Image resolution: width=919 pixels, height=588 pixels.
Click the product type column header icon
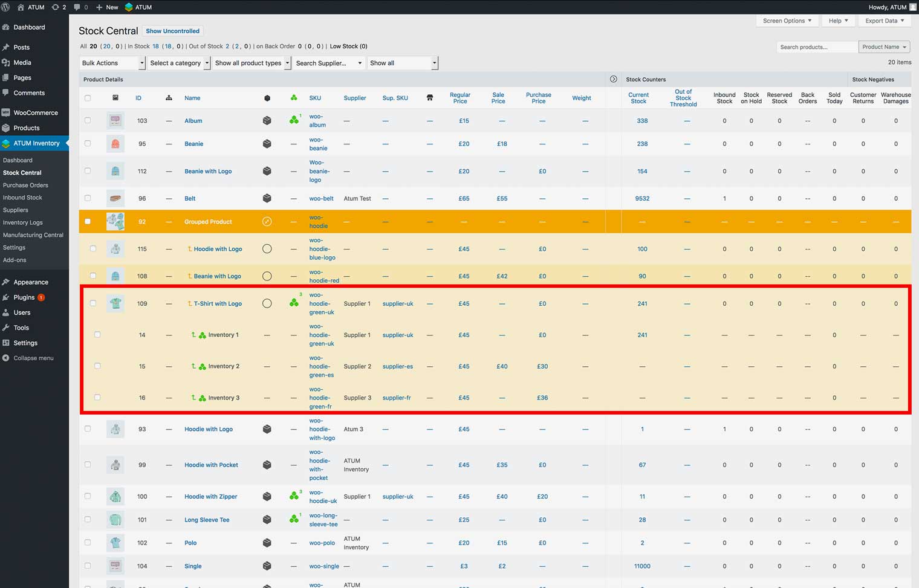tap(267, 98)
